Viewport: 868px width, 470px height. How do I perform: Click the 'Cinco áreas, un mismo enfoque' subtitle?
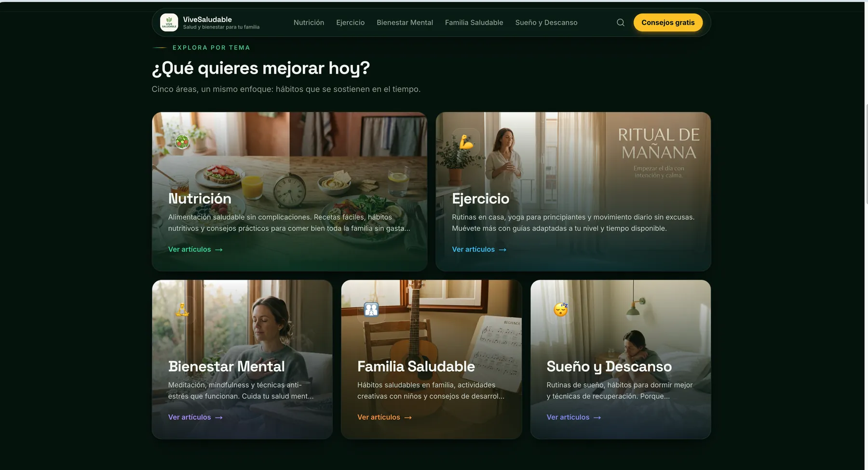point(286,89)
